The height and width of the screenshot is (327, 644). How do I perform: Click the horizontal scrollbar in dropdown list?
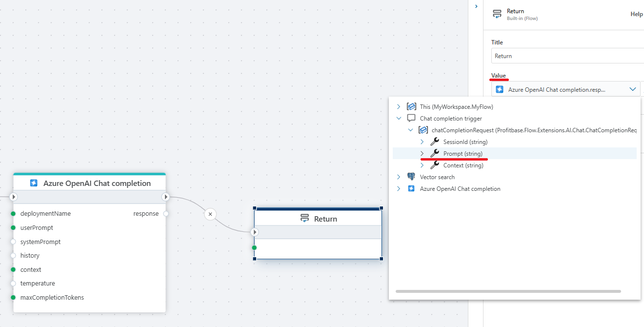[508, 291]
